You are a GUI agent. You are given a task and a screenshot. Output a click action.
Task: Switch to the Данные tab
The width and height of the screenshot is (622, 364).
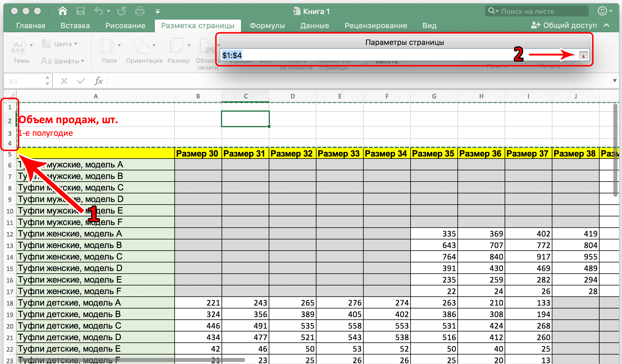coord(314,26)
